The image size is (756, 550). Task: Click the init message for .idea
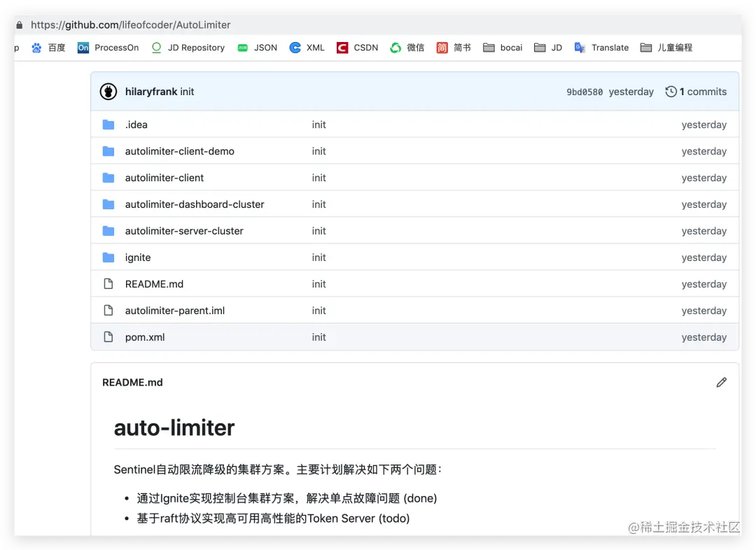pos(318,125)
